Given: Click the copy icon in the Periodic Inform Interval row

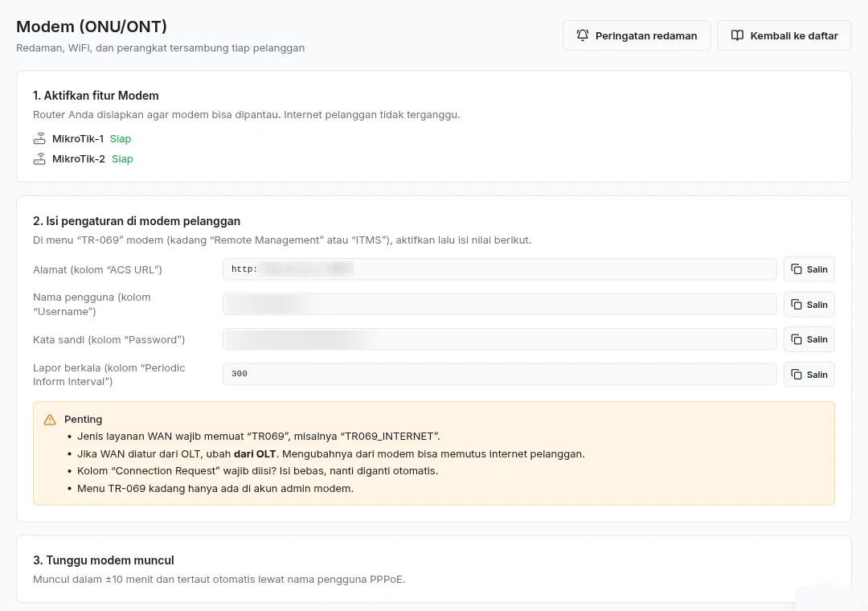Looking at the screenshot, I should click(x=796, y=375).
